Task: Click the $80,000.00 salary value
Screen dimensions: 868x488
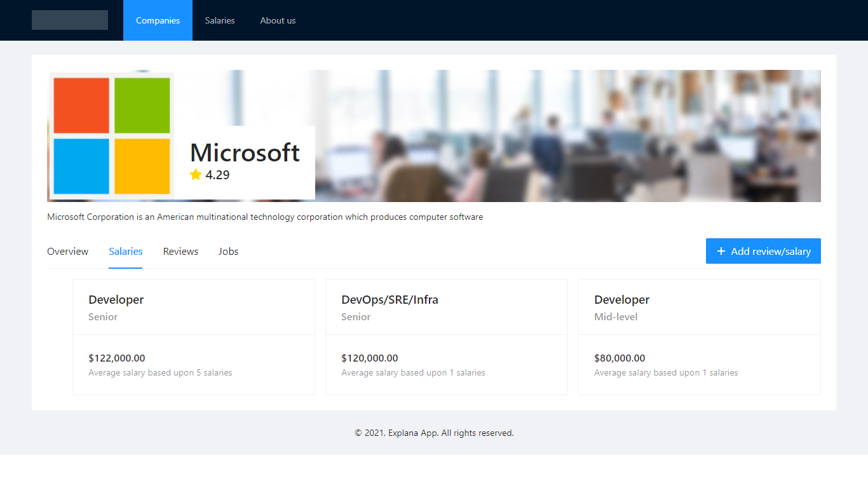Action: click(x=620, y=358)
